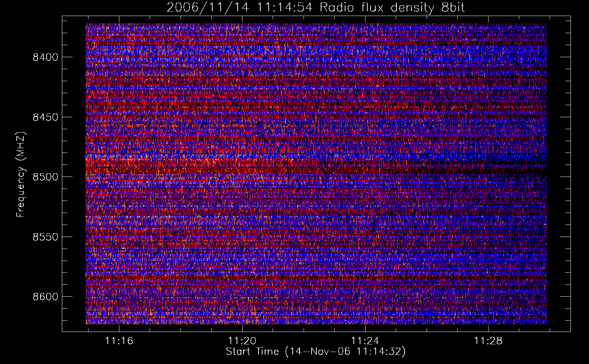Screen dimensions: 589x364
Task: Click the 8400 frequency axis label
Action: [45, 57]
